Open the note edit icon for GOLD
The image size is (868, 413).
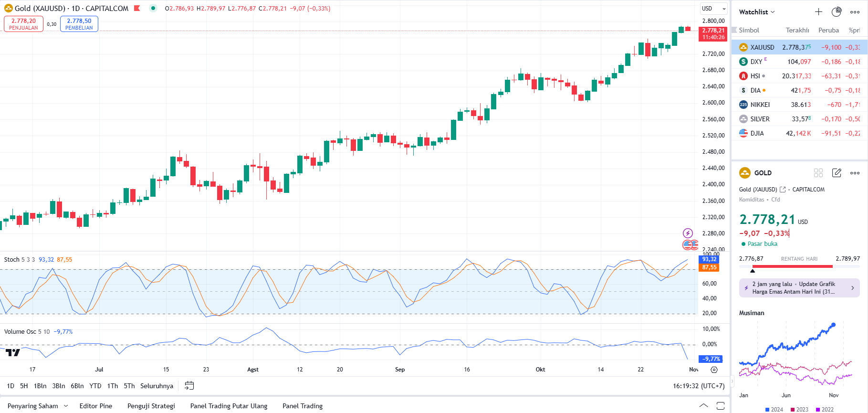837,173
